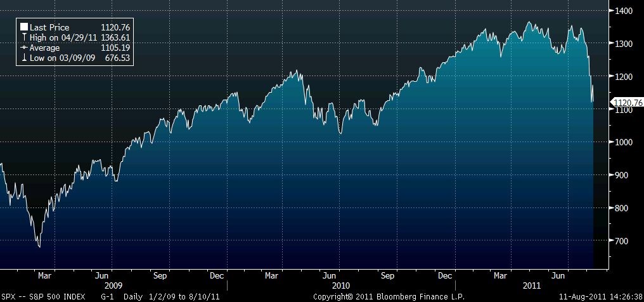Click the 676.53 low value in legend

(x=117, y=58)
